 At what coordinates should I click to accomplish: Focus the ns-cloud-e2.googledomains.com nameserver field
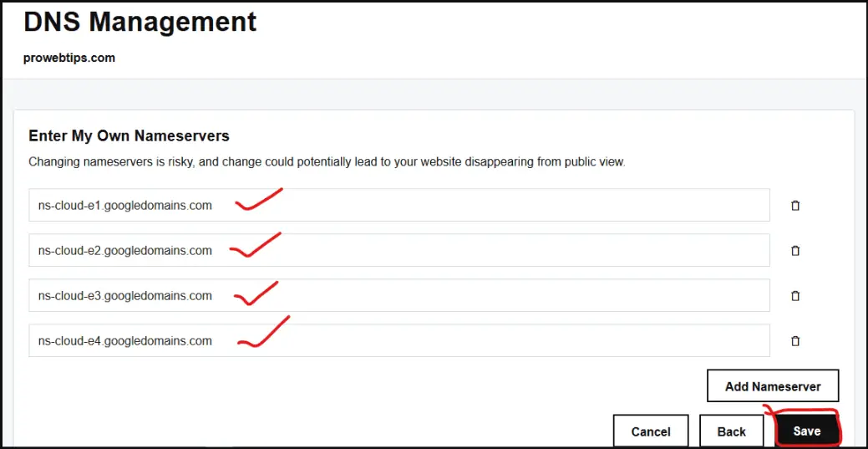tap(399, 250)
